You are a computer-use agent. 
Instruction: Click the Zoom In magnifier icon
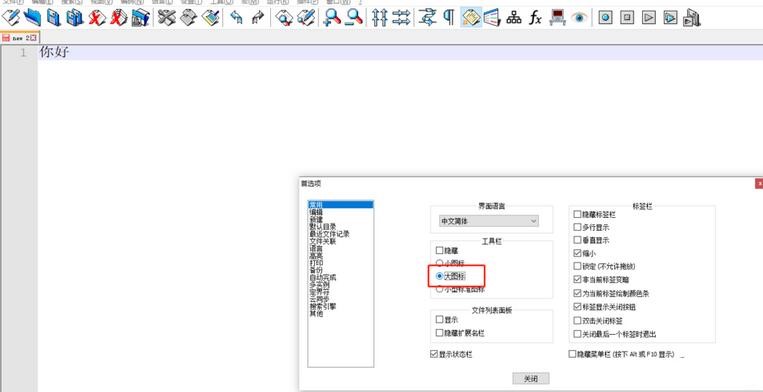(332, 18)
